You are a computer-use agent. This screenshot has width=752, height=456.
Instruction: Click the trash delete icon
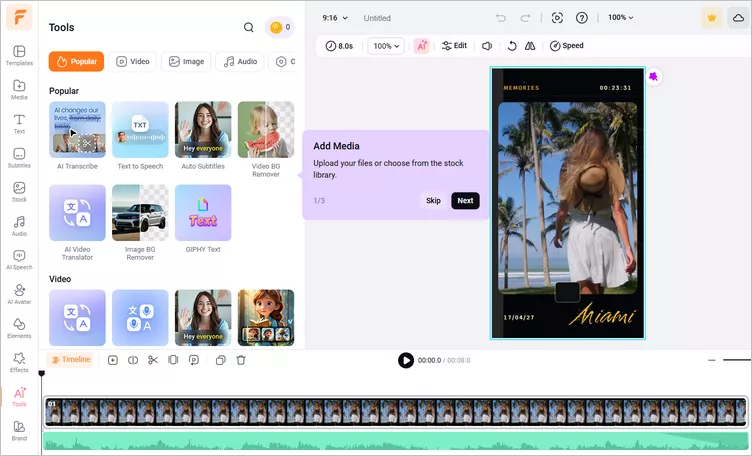241,360
